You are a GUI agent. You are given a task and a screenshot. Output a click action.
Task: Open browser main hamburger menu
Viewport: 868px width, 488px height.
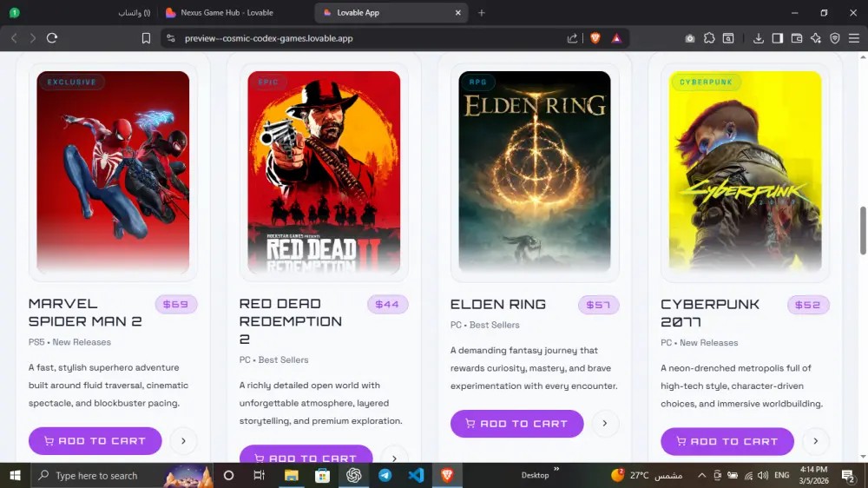click(x=854, y=38)
